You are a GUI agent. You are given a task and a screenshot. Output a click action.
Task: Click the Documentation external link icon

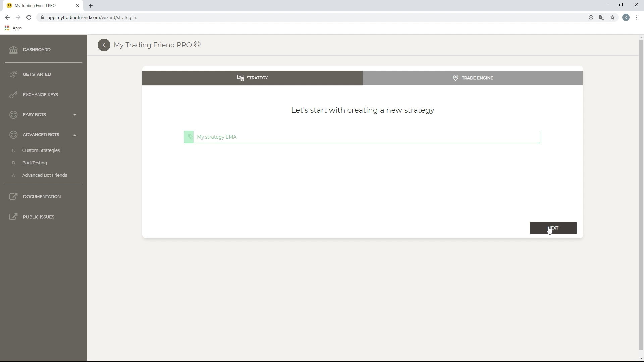[13, 197]
